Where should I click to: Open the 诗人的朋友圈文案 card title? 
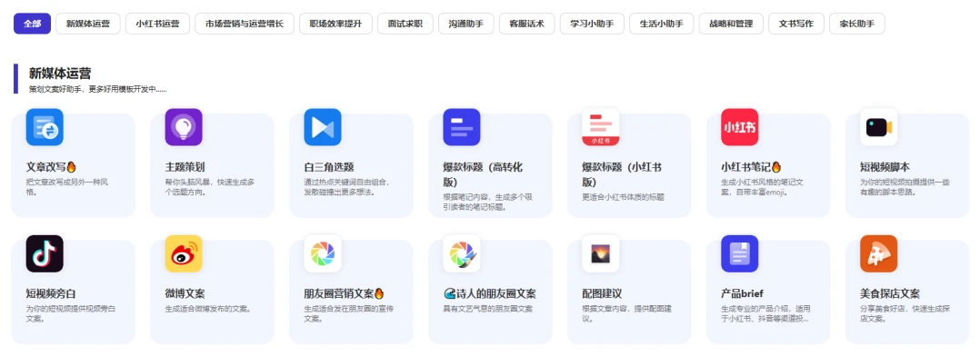[489, 293]
